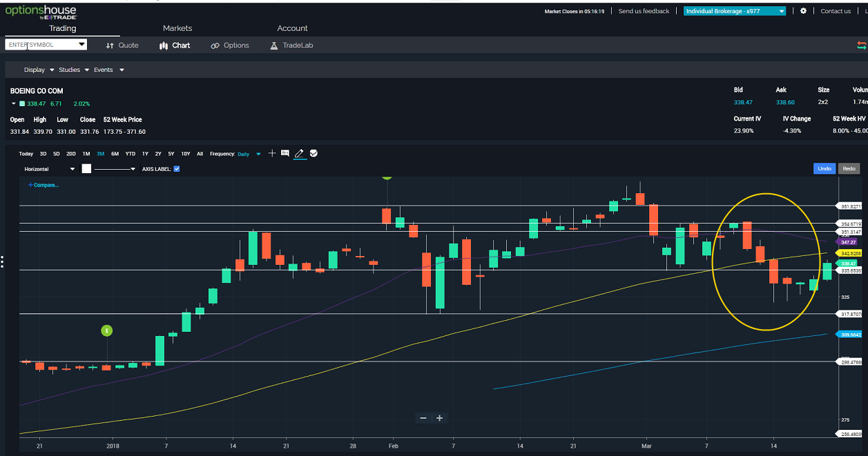This screenshot has height=456, width=868.
Task: Zoom in with the plus button
Action: (439, 418)
